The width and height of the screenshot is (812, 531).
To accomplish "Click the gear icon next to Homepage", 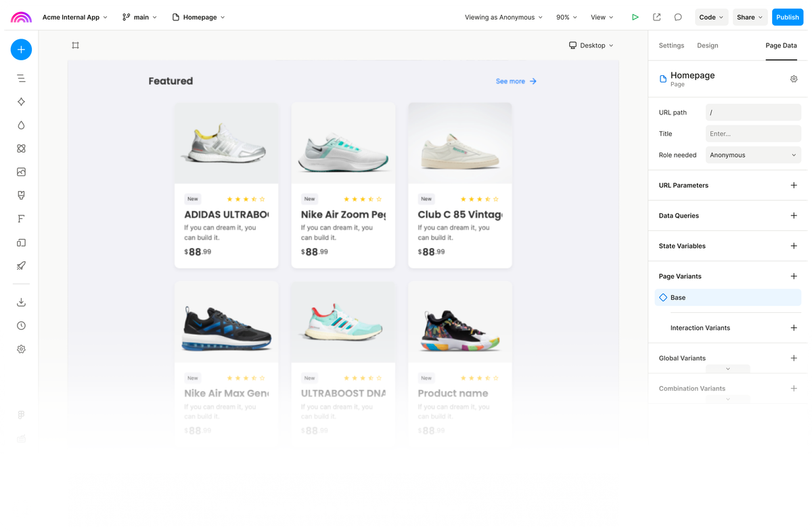I will (794, 79).
